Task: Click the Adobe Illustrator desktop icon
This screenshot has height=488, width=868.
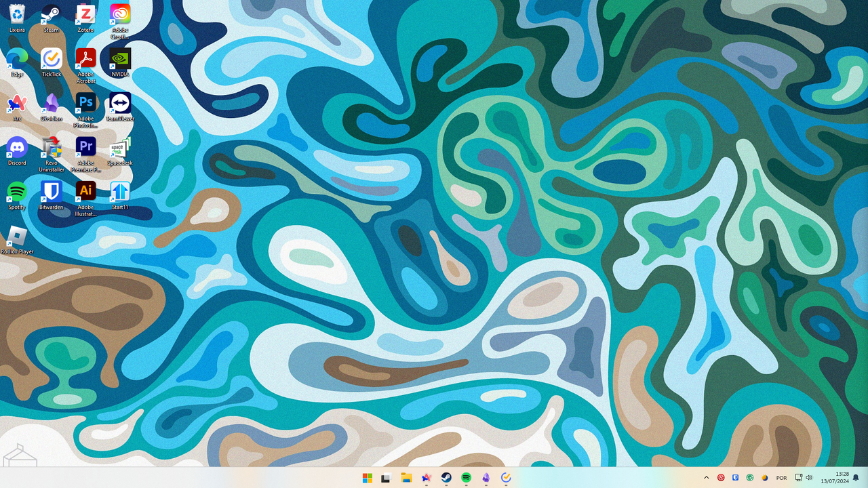Action: pyautogui.click(x=85, y=192)
